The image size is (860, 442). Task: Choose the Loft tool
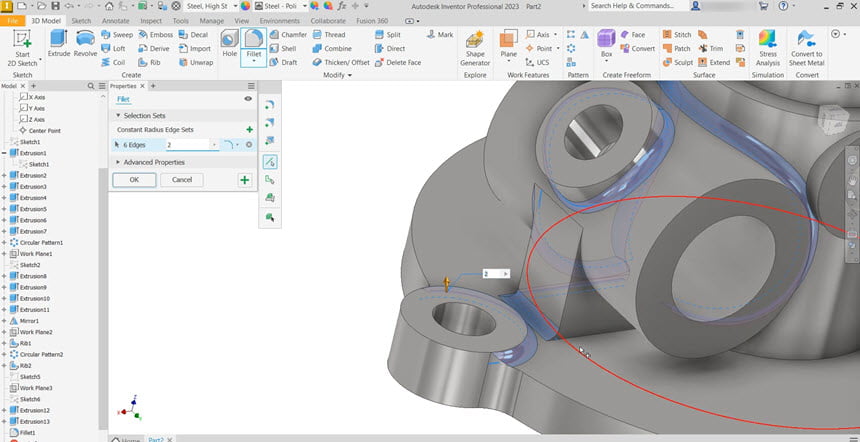[x=114, y=48]
